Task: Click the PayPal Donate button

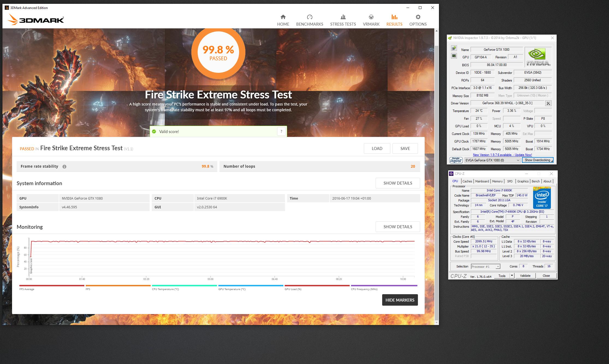Action: coord(456,160)
